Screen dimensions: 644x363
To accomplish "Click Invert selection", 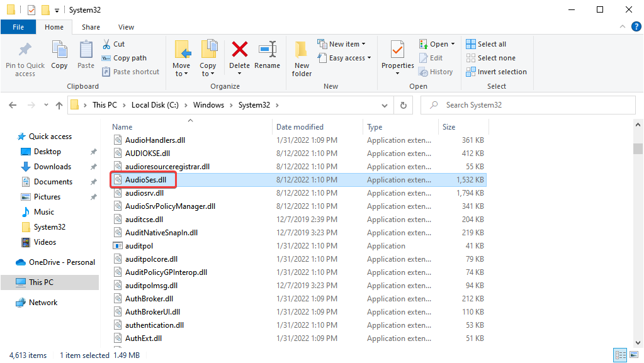I will (x=497, y=72).
